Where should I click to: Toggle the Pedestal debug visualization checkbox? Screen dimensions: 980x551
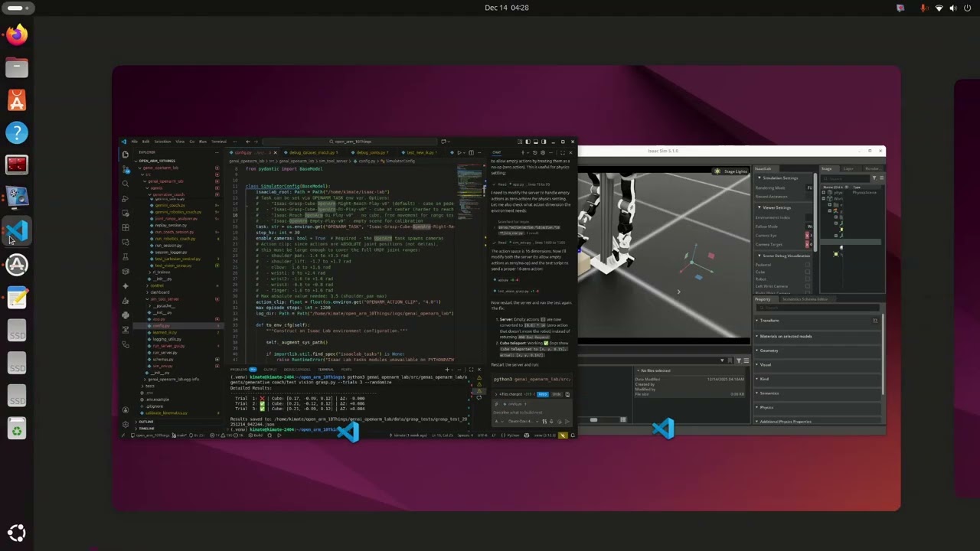pyautogui.click(x=808, y=265)
